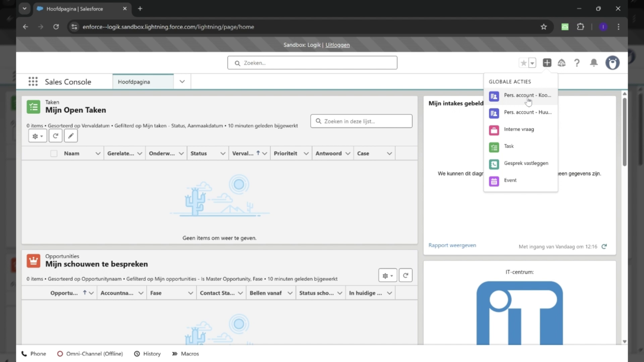Favorite the page with the favorites star
The image size is (644, 362).
(x=524, y=63)
